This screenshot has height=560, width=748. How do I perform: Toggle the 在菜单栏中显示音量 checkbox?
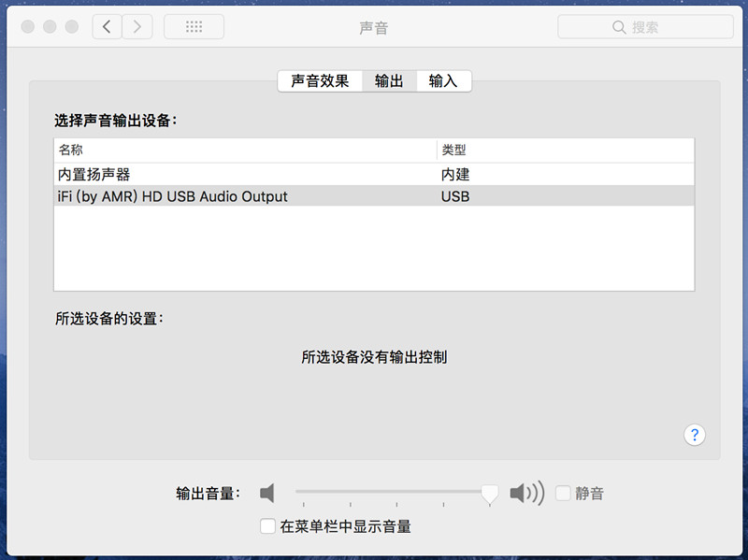point(267,526)
